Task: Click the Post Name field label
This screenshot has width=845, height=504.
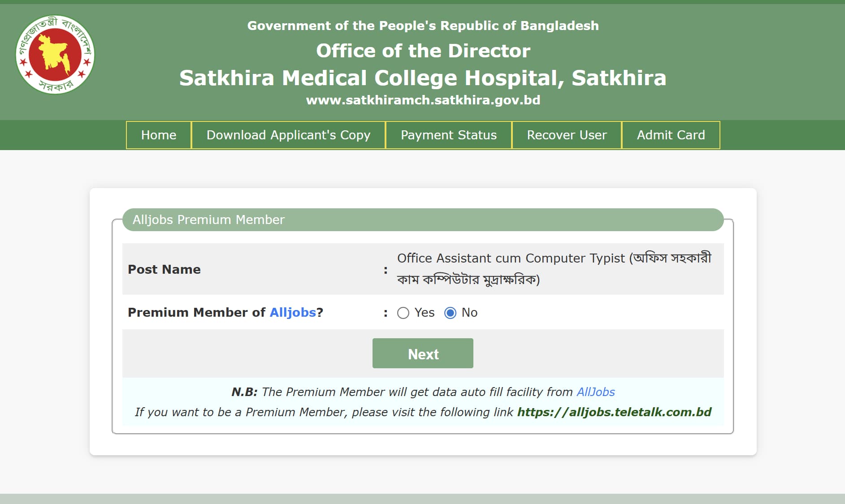Action: point(164,269)
